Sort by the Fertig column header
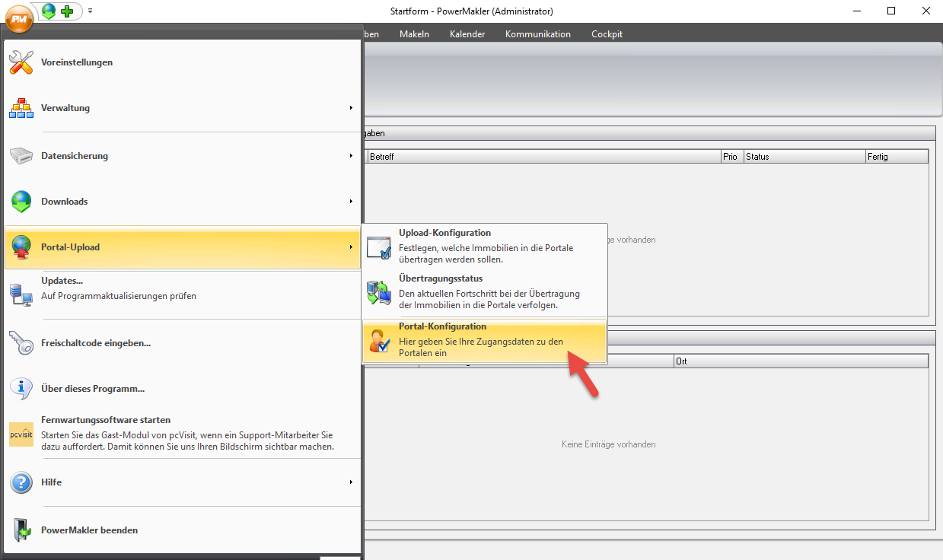Screen dimensions: 943x560 tap(897, 157)
